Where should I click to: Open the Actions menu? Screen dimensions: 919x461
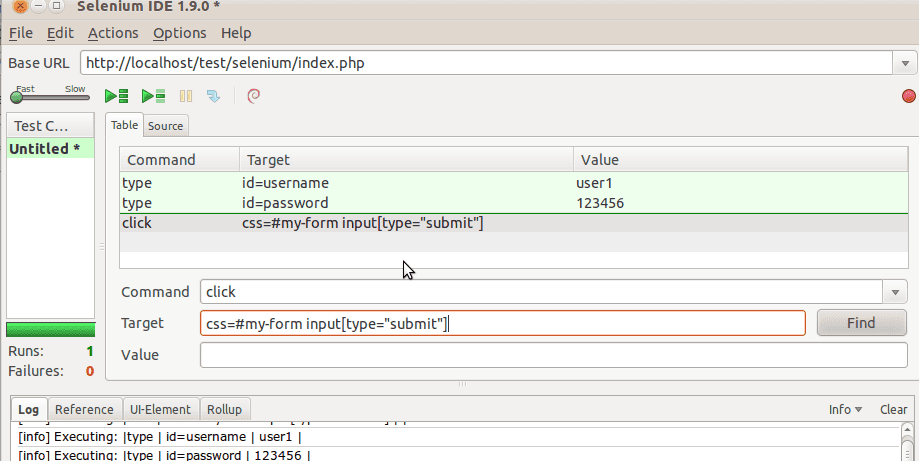pyautogui.click(x=113, y=33)
